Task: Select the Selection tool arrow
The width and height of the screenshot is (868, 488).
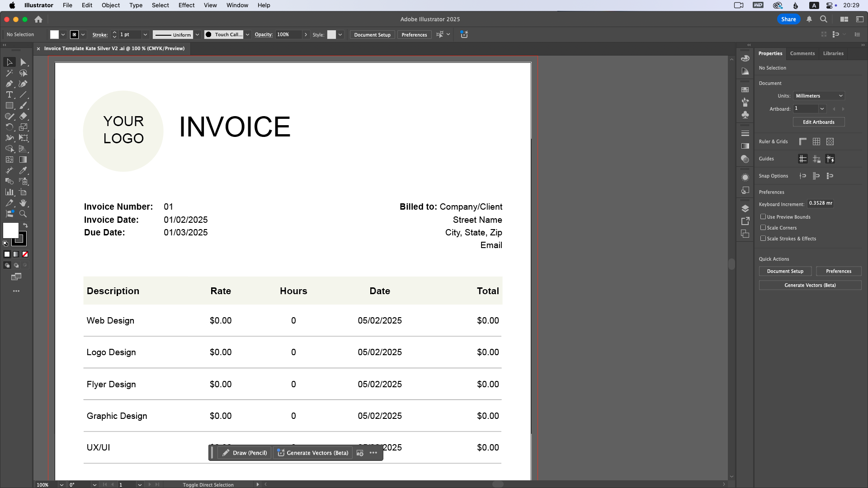Action: (x=9, y=62)
